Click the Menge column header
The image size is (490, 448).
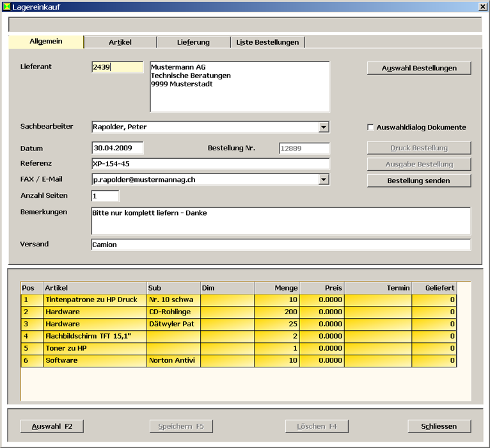(x=277, y=288)
